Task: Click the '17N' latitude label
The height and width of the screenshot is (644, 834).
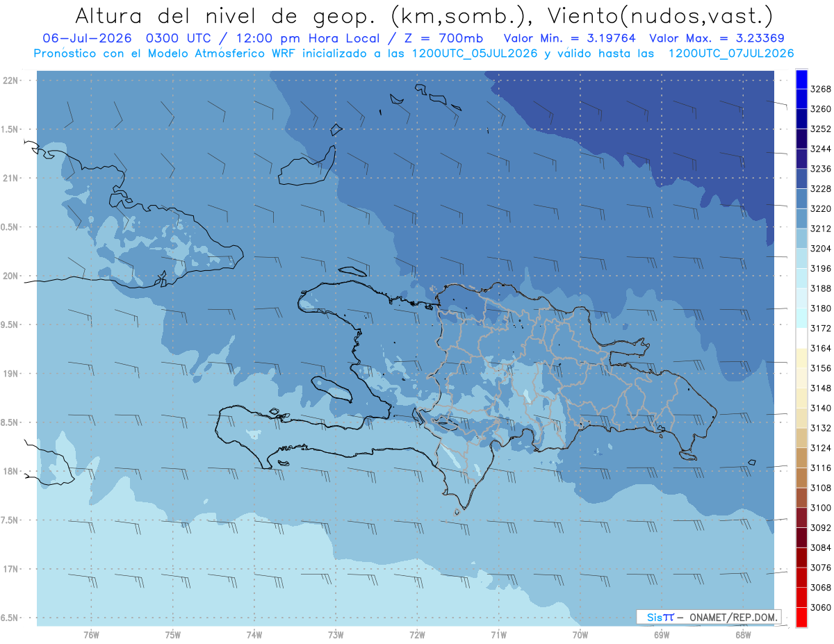Action: coord(11,569)
